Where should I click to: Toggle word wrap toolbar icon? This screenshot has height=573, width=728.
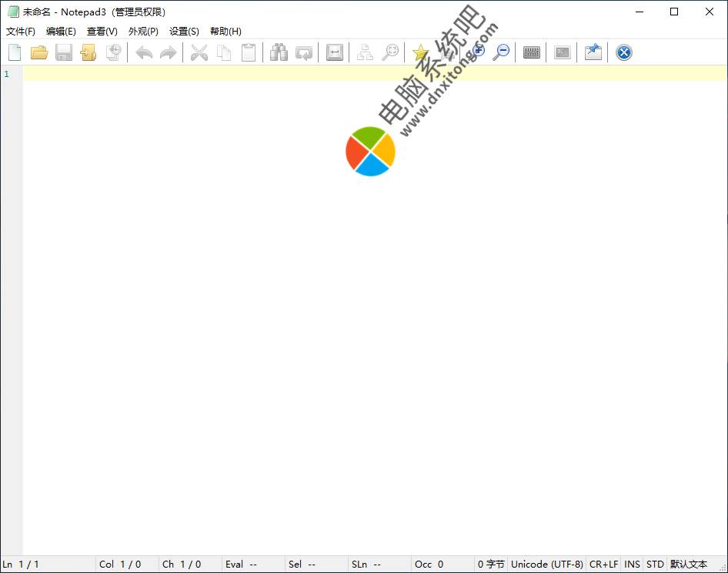click(334, 52)
